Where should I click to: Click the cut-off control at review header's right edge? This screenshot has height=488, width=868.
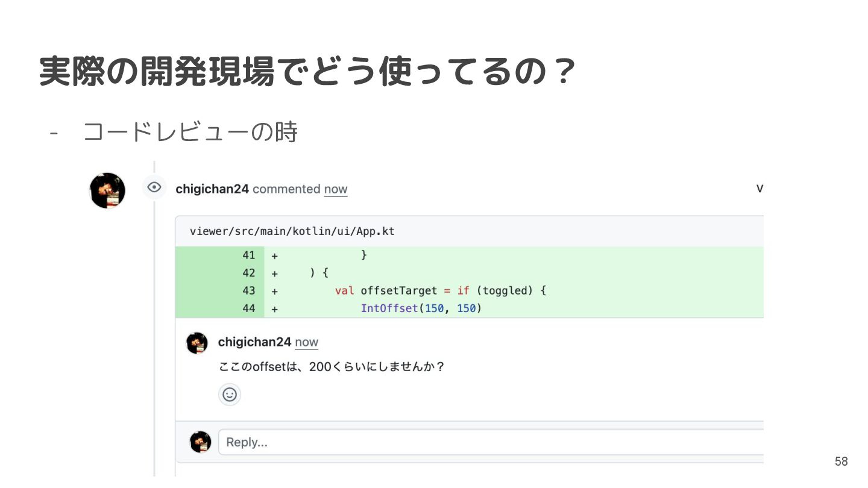[759, 189]
